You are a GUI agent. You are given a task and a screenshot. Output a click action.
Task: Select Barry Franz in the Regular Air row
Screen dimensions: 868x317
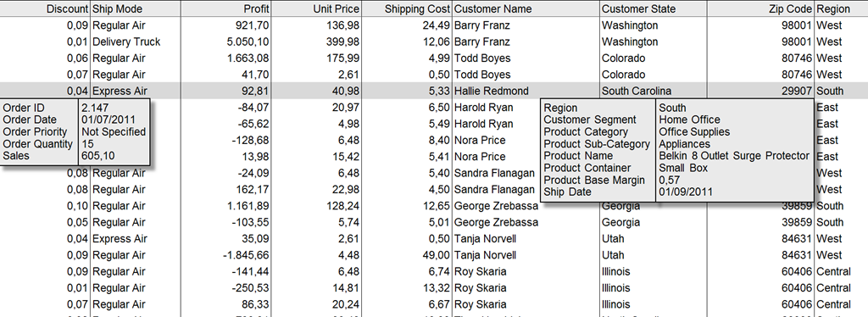coord(482,25)
